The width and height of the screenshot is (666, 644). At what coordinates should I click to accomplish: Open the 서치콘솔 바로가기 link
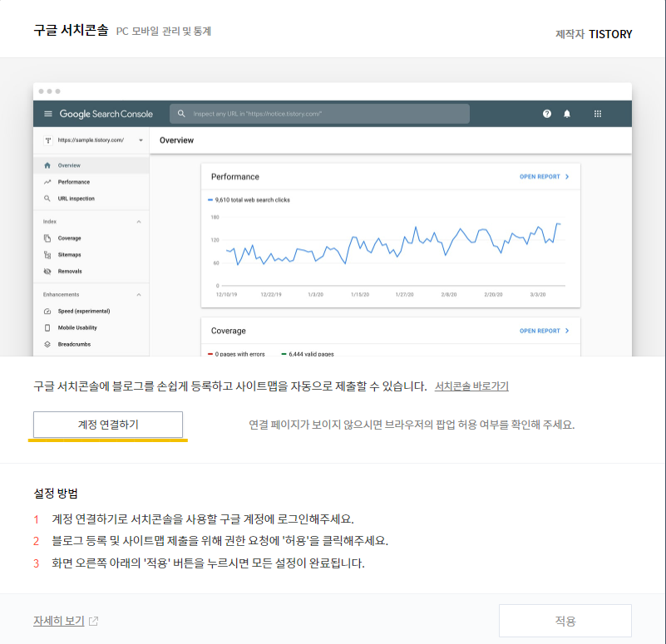click(x=471, y=386)
